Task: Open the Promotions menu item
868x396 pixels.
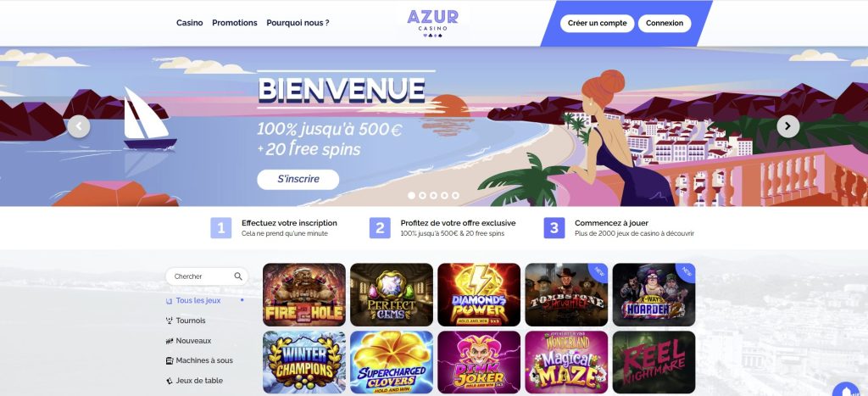Action: pos(235,23)
